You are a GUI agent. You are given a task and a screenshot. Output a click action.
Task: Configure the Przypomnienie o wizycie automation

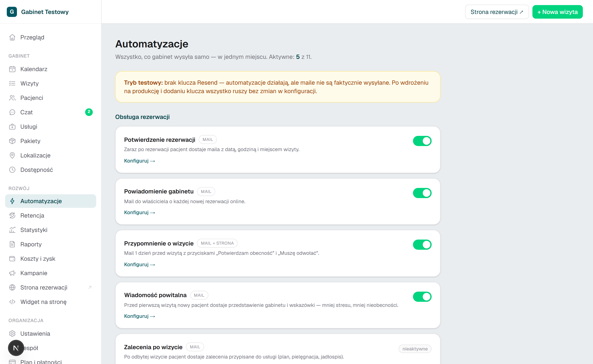point(139,265)
